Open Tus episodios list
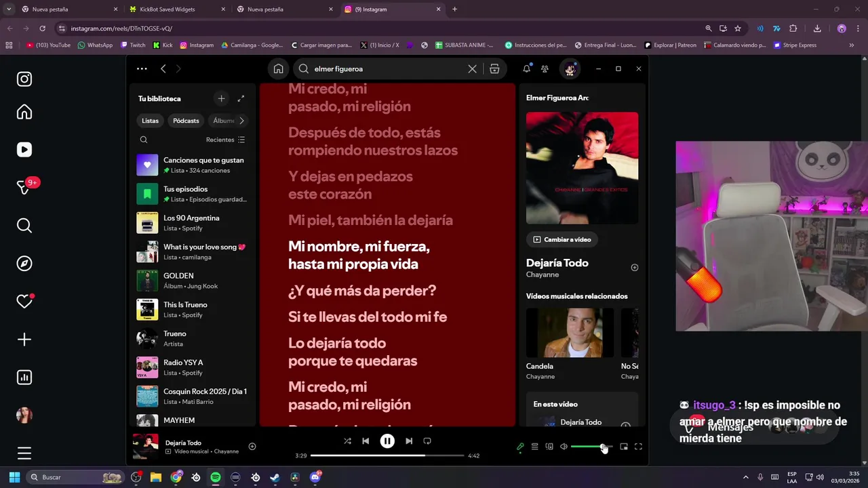The height and width of the screenshot is (488, 868). pos(193,194)
